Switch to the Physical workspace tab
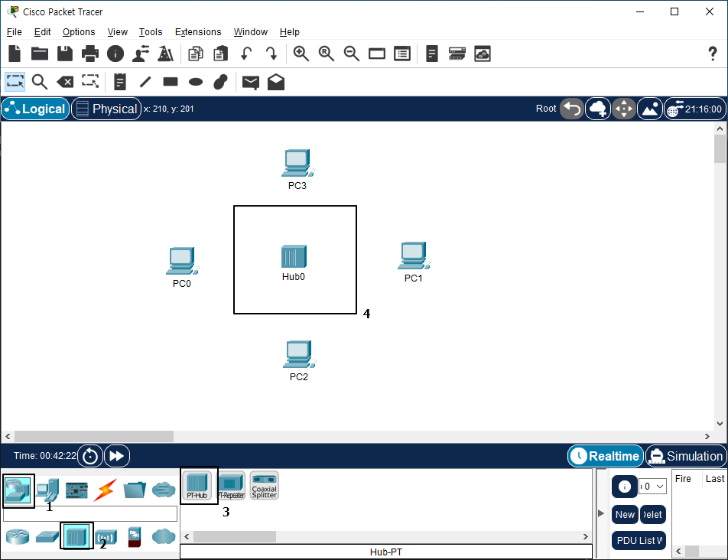 pos(106,109)
